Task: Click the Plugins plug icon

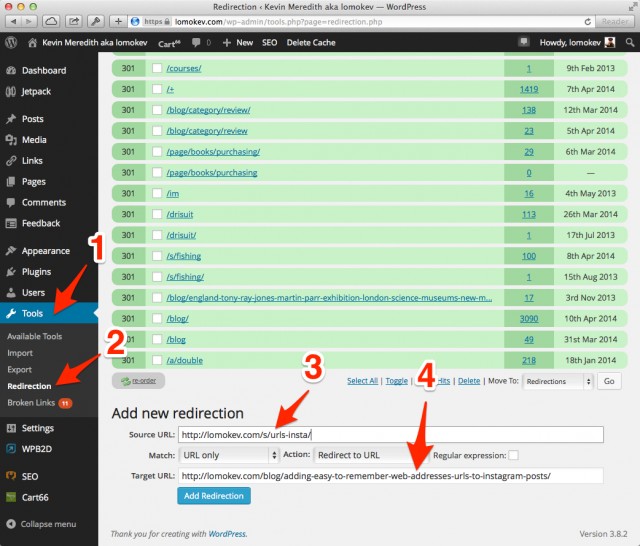Action: point(11,272)
